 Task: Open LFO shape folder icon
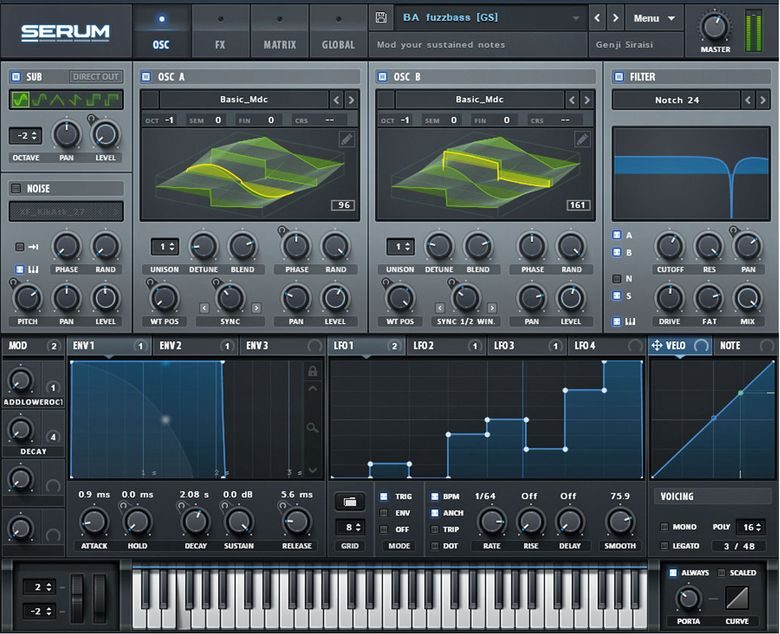point(350,502)
